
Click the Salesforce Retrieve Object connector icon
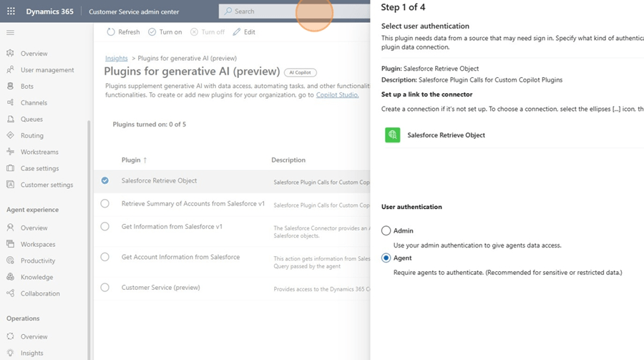click(392, 135)
